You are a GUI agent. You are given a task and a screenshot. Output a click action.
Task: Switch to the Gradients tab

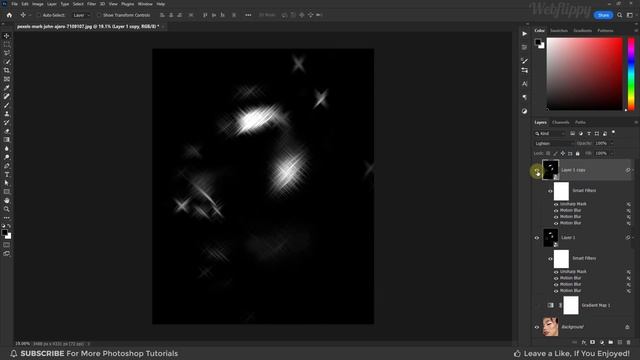tap(582, 31)
